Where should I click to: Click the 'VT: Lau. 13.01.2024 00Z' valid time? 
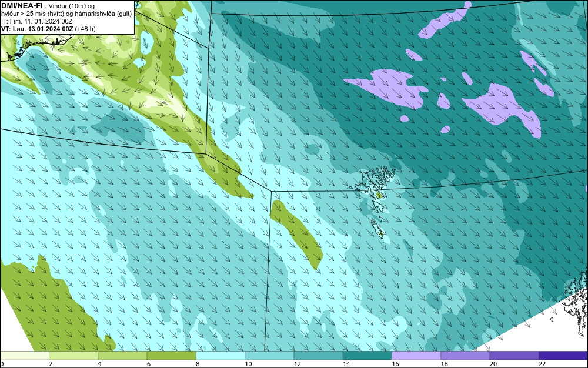(38, 29)
